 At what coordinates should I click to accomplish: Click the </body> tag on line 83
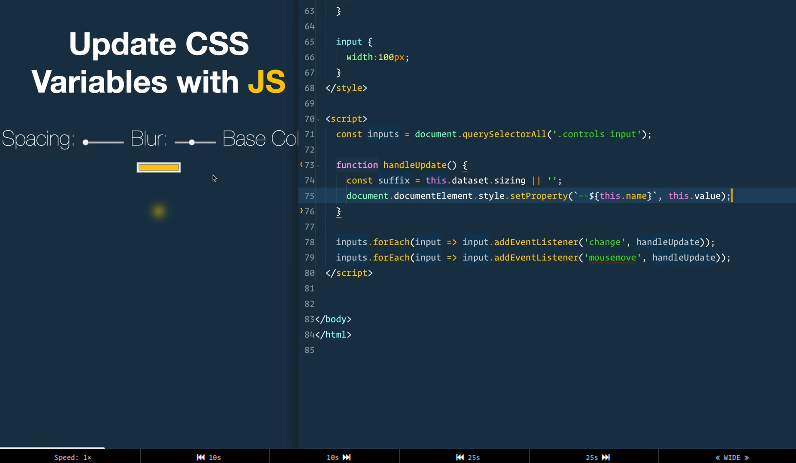pyautogui.click(x=333, y=319)
